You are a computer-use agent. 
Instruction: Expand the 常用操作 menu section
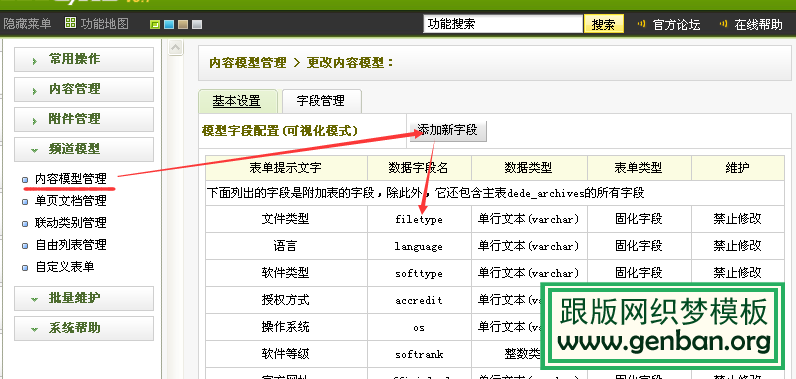(x=84, y=59)
